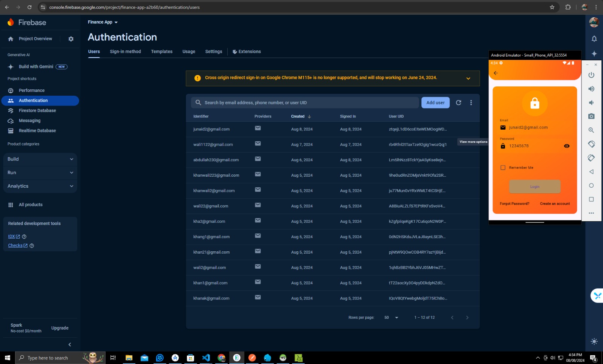Check the Remember Me checkbox
Image resolution: width=603 pixels, height=364 pixels.
[503, 168]
